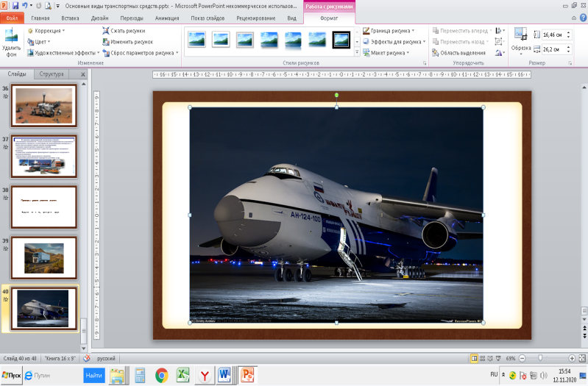
Task: Click the green rotation handle above the picture
Action: [336, 95]
